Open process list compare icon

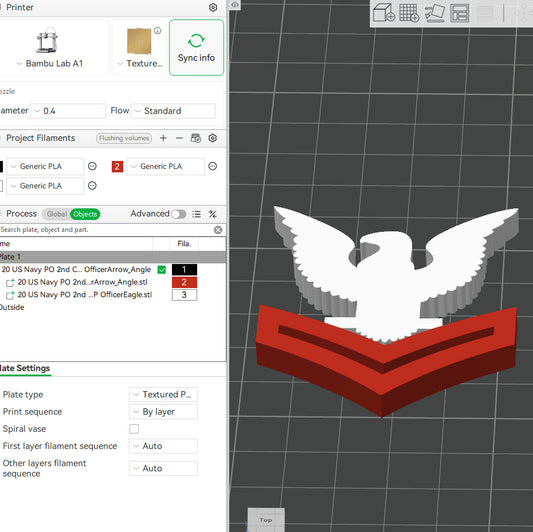coord(196,214)
